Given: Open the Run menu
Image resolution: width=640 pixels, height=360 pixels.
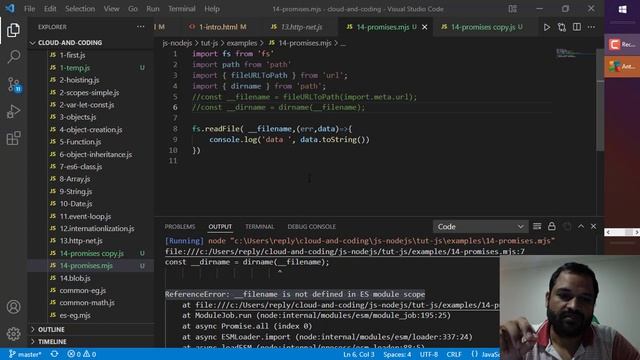Looking at the screenshot, I should (153, 9).
